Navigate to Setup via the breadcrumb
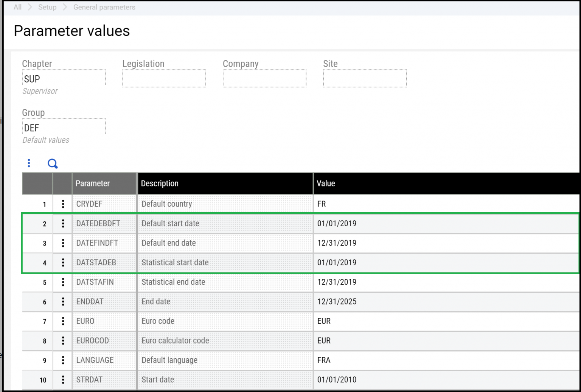Screen dimensions: 581x392 point(47,7)
